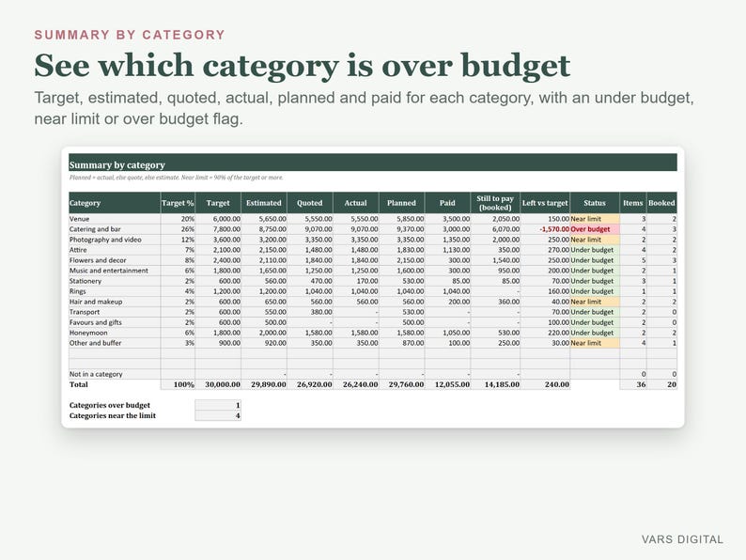Click the 'Category' column header

tap(115, 203)
